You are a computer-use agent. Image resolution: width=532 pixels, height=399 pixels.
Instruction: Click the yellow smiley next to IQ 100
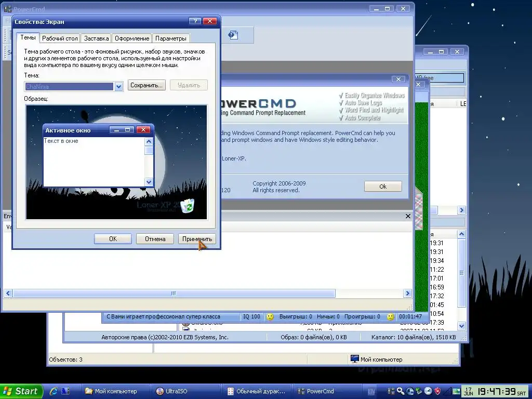[x=270, y=316]
